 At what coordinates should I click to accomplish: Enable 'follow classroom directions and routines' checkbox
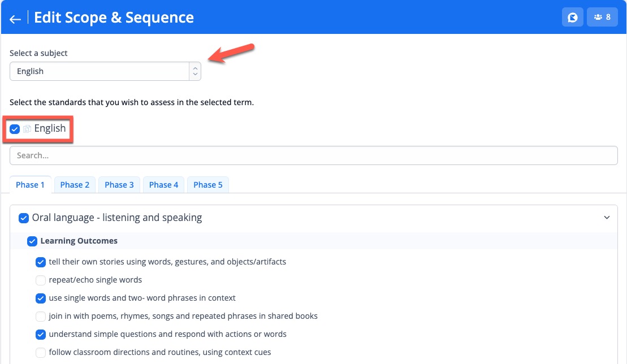pyautogui.click(x=41, y=353)
